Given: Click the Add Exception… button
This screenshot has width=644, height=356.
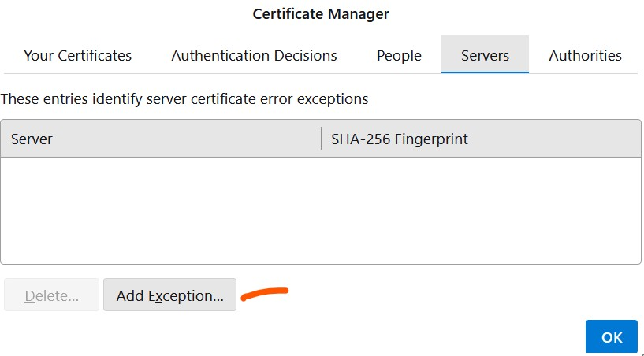Looking at the screenshot, I should (x=169, y=295).
